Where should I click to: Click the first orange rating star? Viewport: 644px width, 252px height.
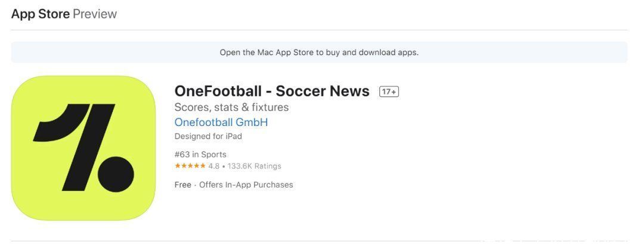(178, 165)
